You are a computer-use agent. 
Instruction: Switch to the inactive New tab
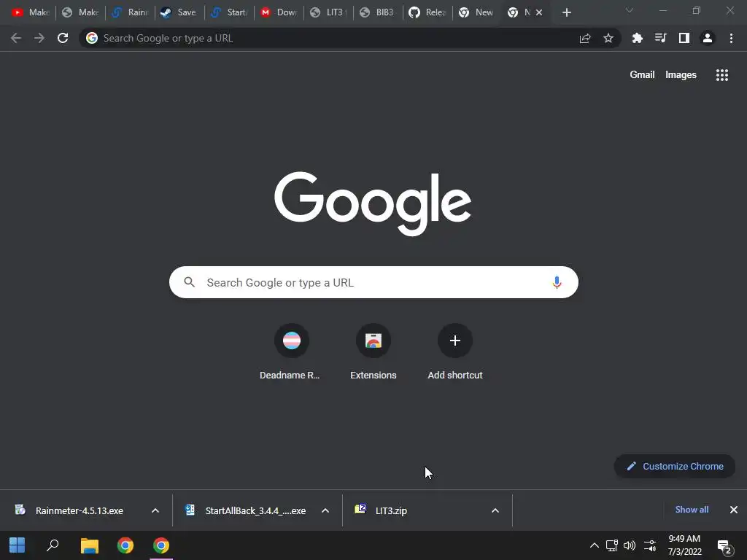(x=477, y=13)
